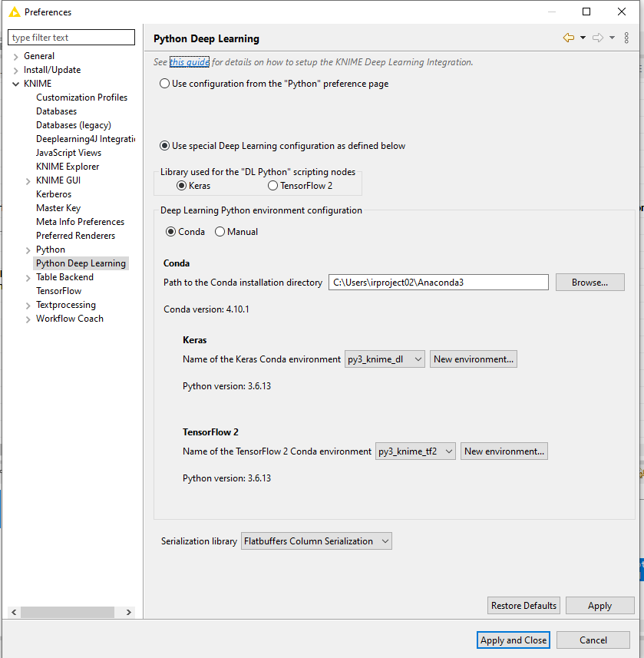Open the Keras Conda environment dropdown
The image size is (644, 658).
point(385,359)
